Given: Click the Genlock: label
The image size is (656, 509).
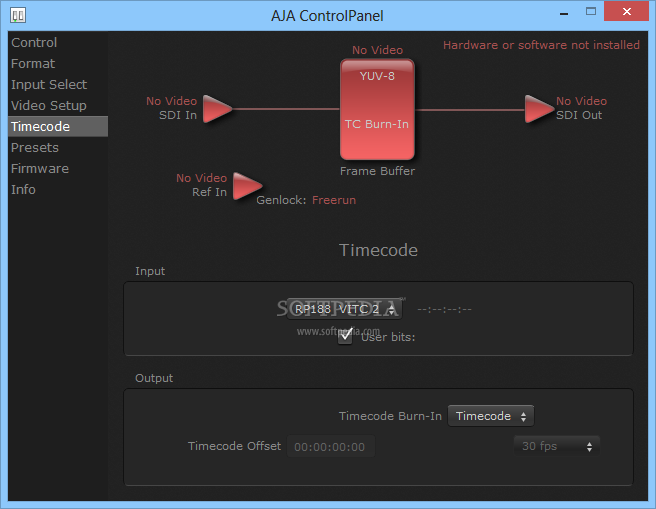Looking at the screenshot, I should pos(281,200).
